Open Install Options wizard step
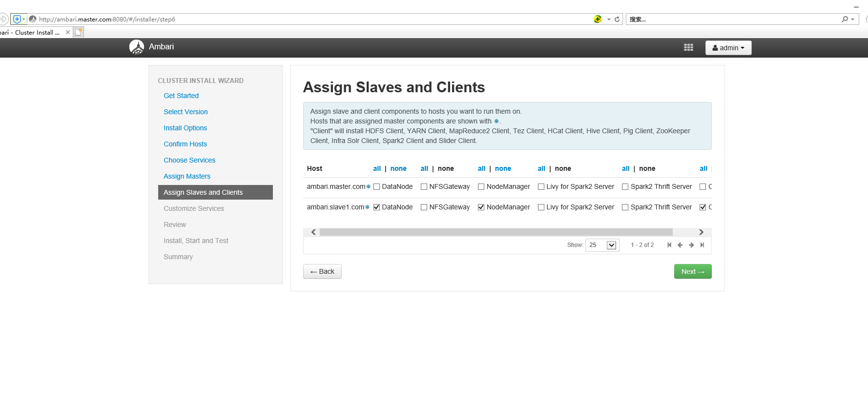Screen dimensions: 868x409 click(185, 128)
